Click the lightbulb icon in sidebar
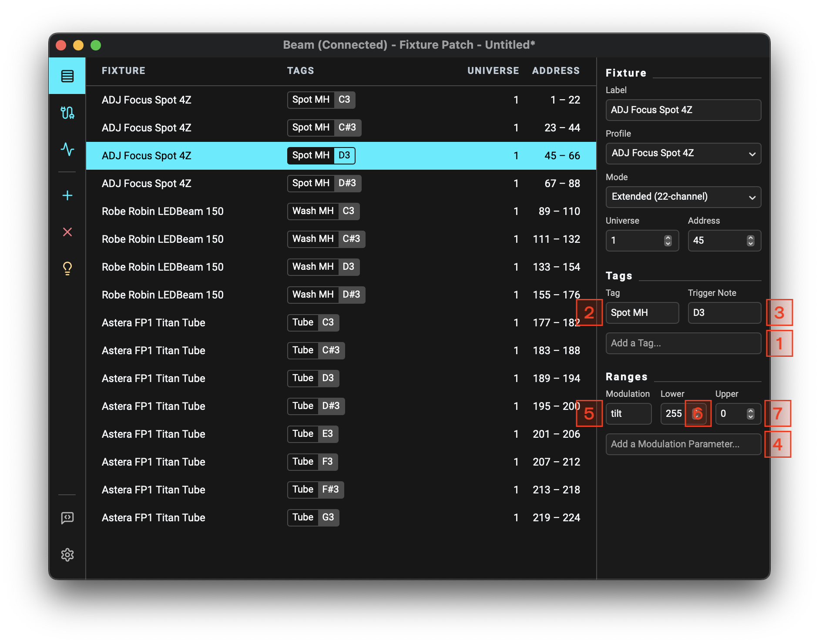 (x=67, y=268)
